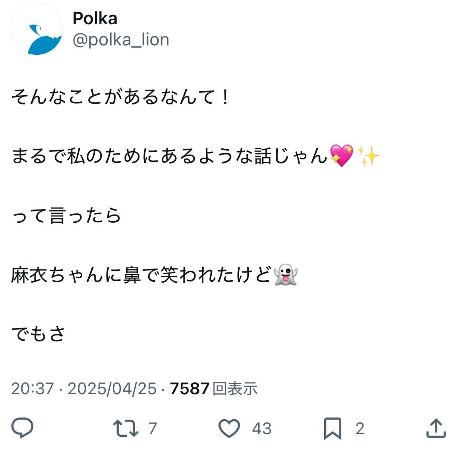Click the like count 43
Image resolution: width=462 pixels, height=476 pixels.
(x=261, y=429)
